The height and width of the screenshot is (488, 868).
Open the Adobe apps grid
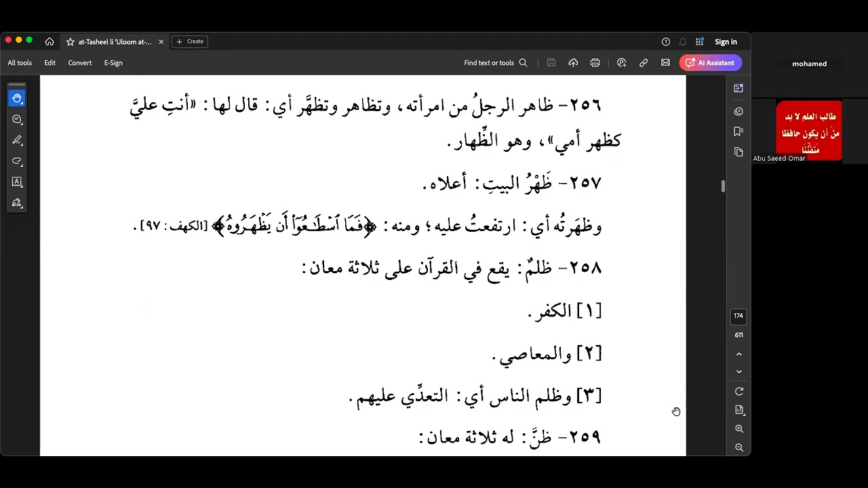click(x=700, y=42)
